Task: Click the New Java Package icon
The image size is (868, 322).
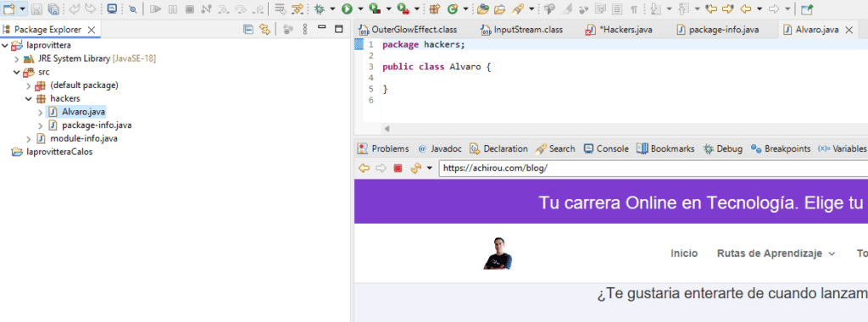Action: click(435, 8)
